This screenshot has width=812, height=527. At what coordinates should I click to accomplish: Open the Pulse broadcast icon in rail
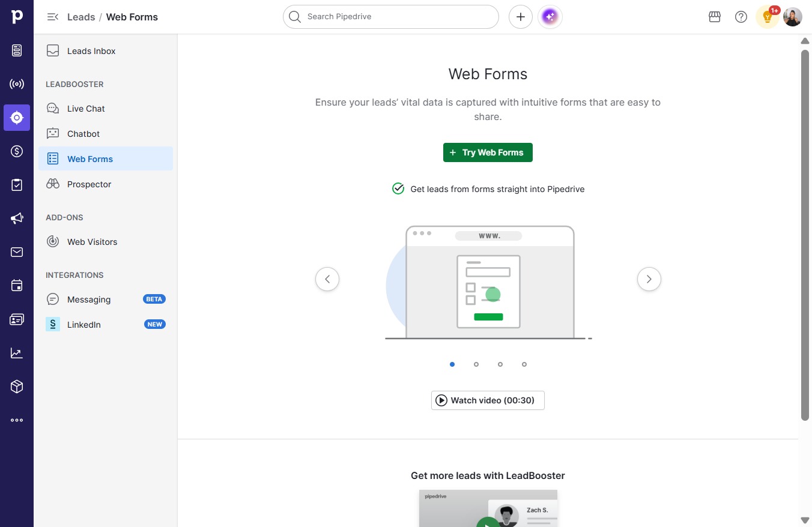[17, 84]
